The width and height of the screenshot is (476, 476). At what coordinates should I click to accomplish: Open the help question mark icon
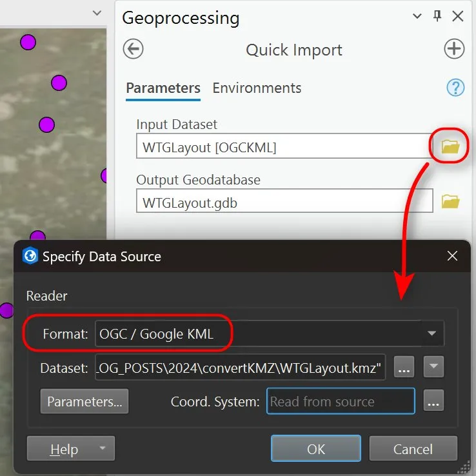[x=455, y=88]
